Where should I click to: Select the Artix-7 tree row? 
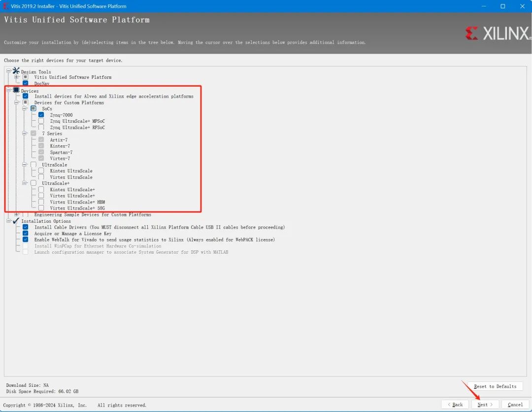(59, 140)
